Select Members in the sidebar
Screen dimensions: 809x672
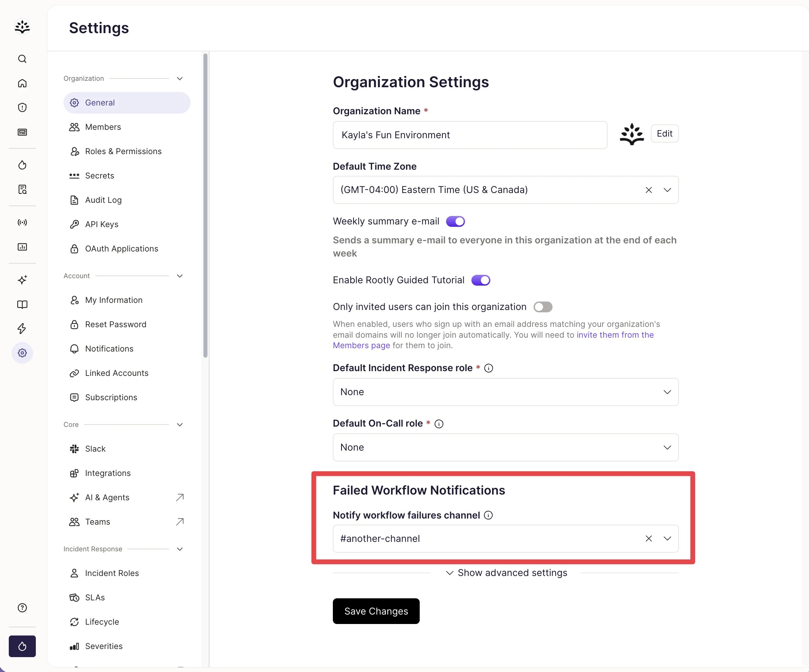click(127, 127)
